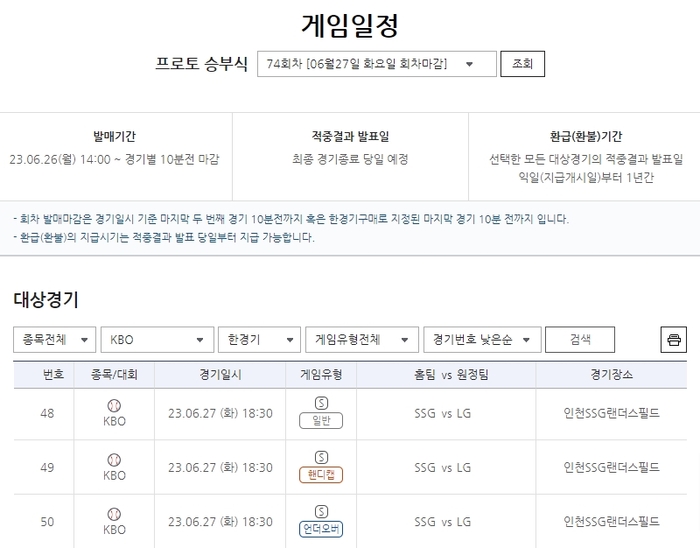
Task: Open the 게임유형전체 game type dropdown
Action: click(361, 340)
